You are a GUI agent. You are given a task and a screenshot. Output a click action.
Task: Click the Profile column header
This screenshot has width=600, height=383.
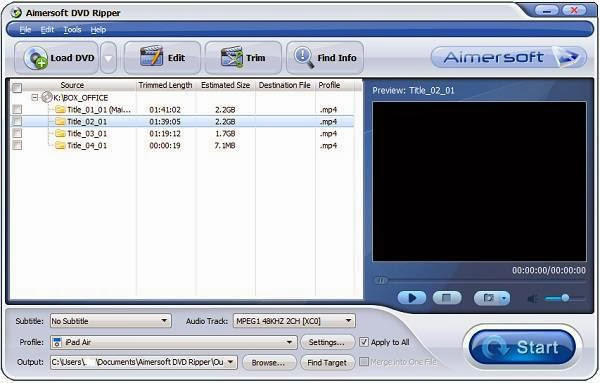click(x=329, y=85)
